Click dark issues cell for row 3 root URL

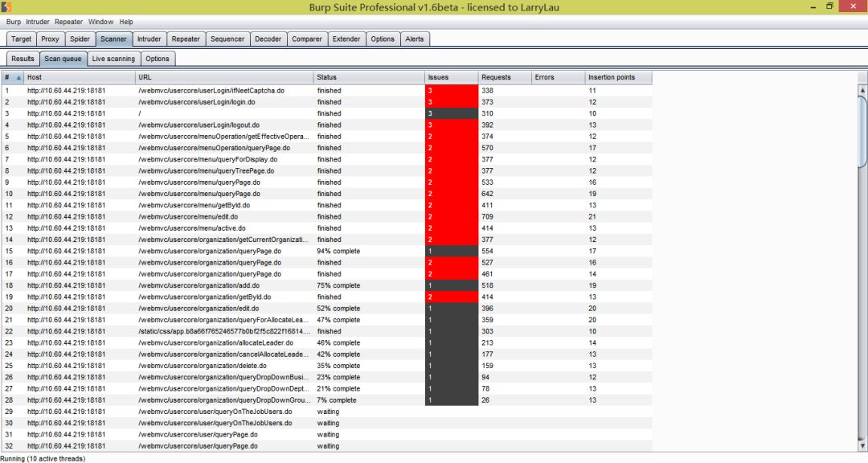coord(452,113)
